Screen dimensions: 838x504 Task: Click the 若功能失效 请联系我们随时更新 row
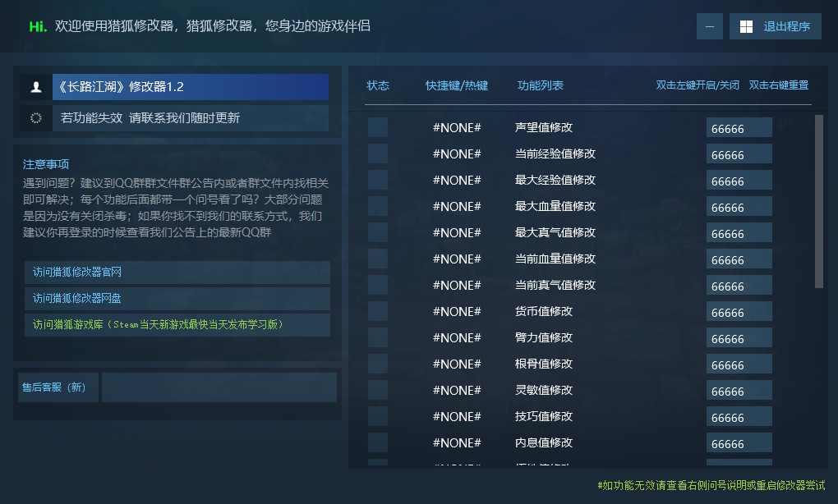[x=191, y=118]
